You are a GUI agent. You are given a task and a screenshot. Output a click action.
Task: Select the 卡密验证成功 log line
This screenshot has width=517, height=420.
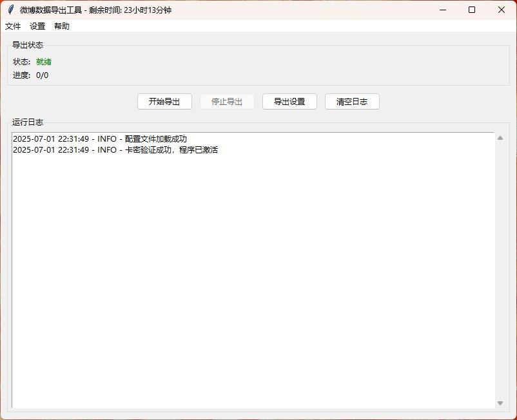pos(115,150)
